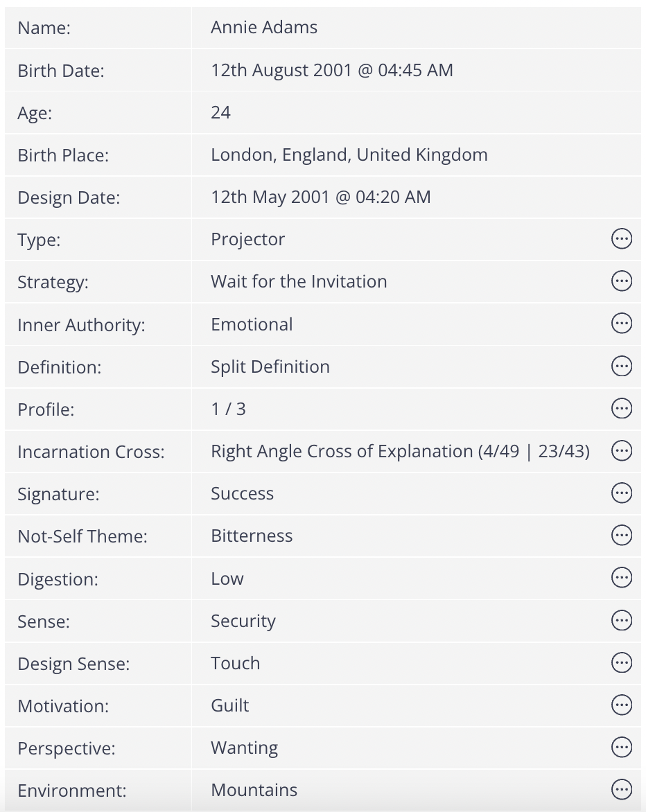This screenshot has width=646, height=812.
Task: Open the Digestion ellipsis icon
Action: pos(622,578)
